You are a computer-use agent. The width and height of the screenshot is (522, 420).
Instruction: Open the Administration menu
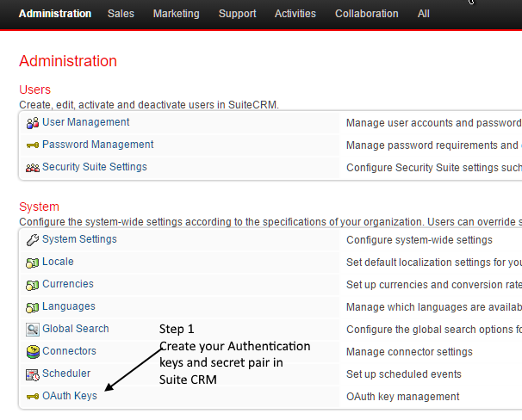pos(55,14)
